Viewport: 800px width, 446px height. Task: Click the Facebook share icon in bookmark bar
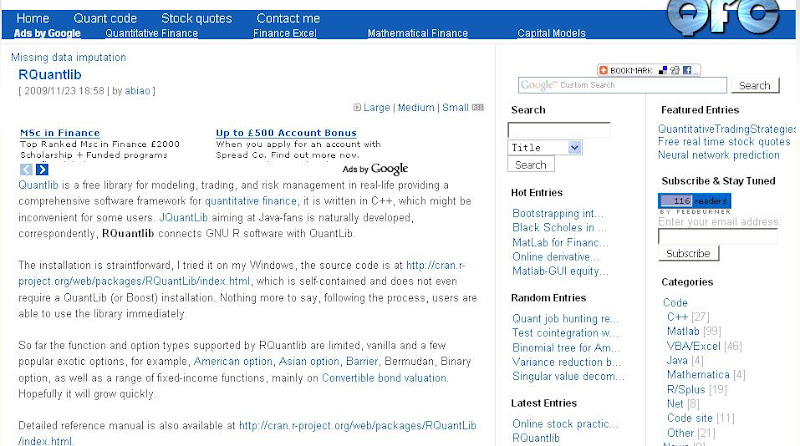(687, 70)
